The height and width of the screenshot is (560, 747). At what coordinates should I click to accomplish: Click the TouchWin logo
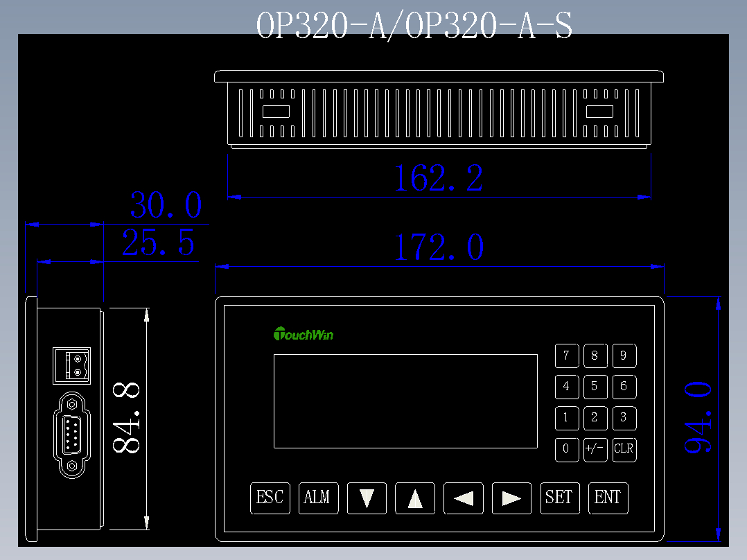[304, 333]
